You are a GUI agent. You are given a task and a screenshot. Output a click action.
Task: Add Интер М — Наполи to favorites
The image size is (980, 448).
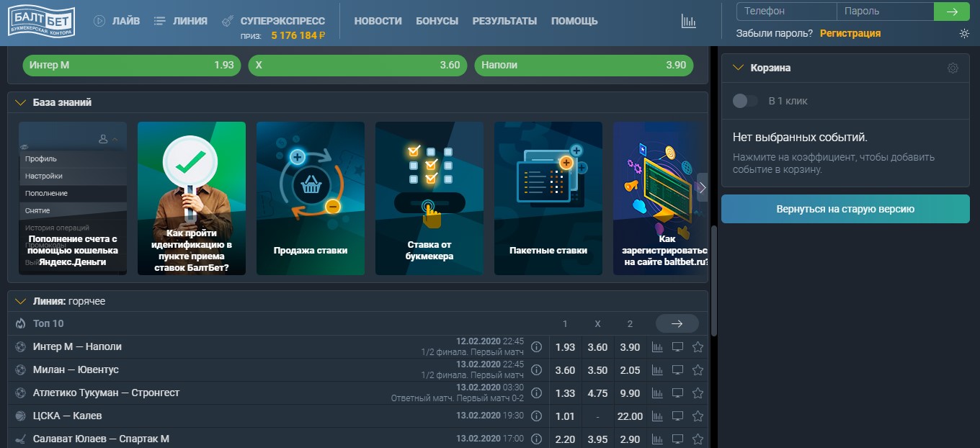pyautogui.click(x=698, y=347)
